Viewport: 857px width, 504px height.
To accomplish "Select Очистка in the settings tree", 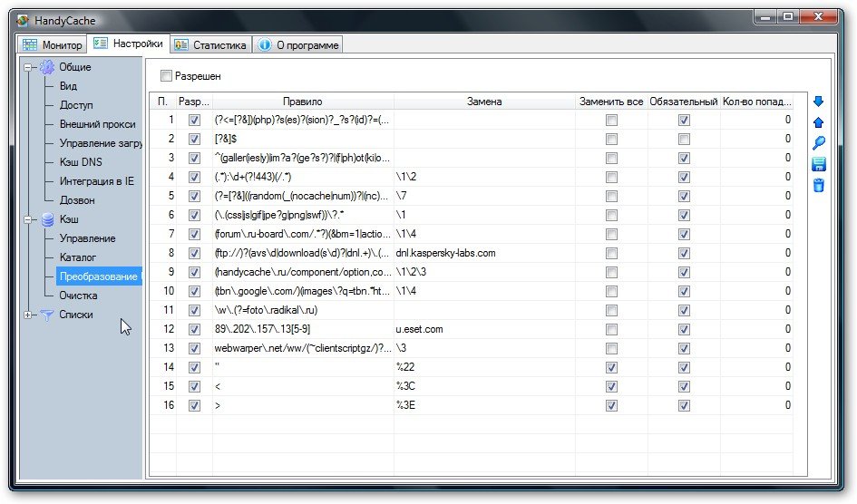I will [x=79, y=296].
